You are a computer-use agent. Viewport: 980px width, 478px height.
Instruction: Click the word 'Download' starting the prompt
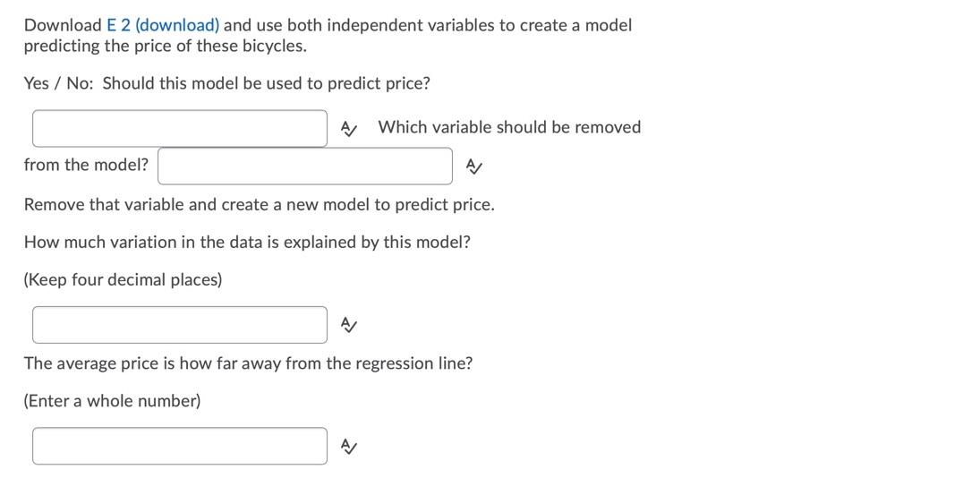(x=63, y=25)
